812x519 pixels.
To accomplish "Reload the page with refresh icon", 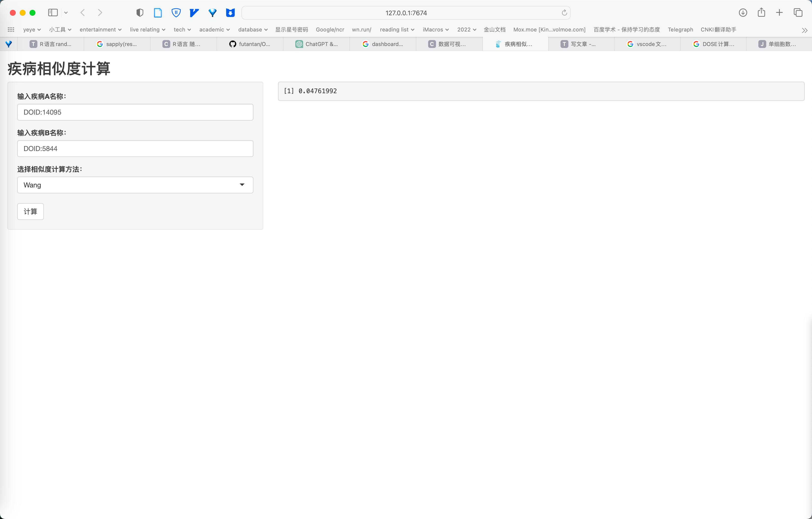I will click(x=564, y=13).
